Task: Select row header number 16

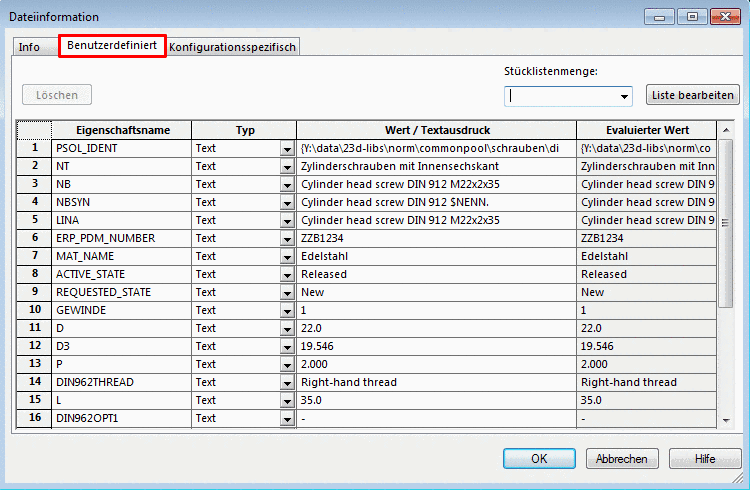Action: point(34,418)
